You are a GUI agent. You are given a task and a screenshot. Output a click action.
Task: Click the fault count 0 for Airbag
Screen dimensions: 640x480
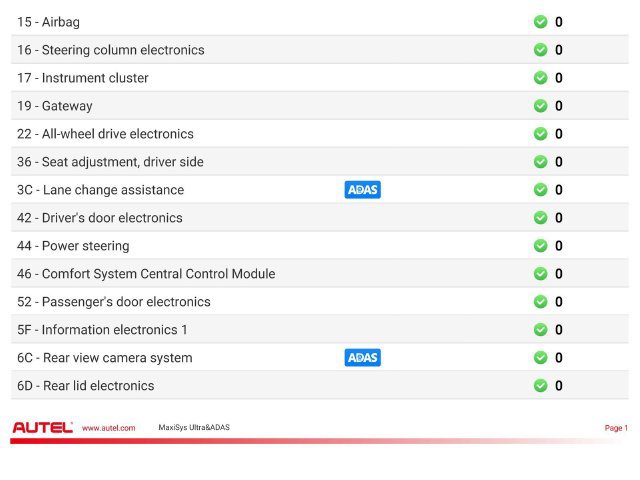point(559,22)
